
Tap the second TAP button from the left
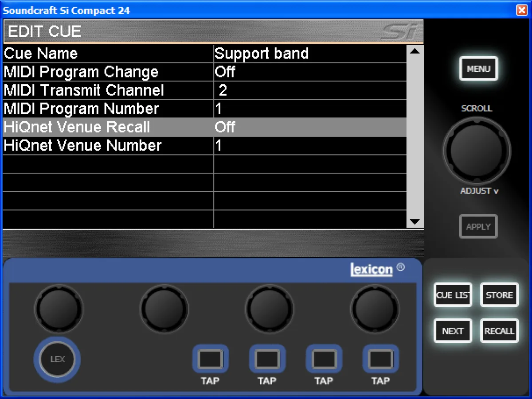point(267,359)
